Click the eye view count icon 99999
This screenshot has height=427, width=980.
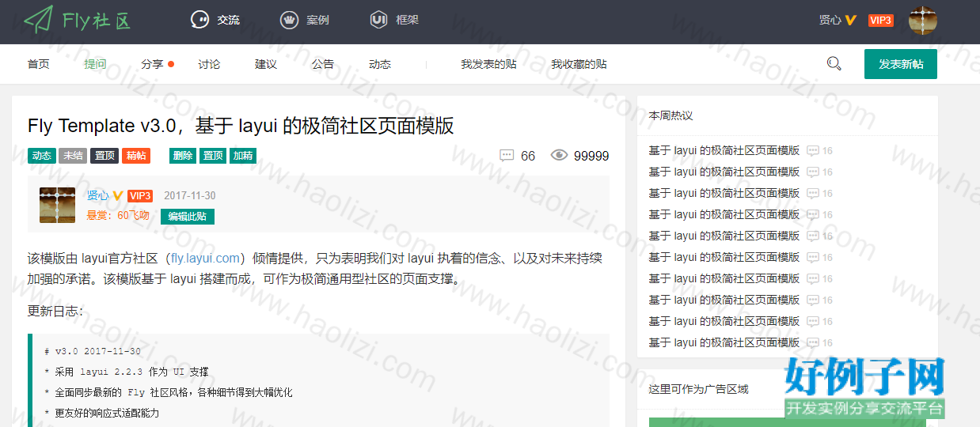tap(559, 156)
